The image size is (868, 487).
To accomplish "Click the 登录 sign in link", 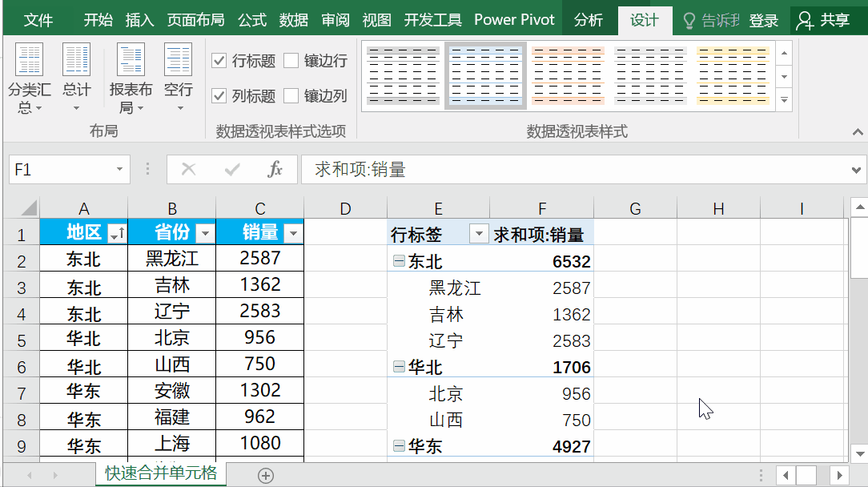I will [x=763, y=21].
